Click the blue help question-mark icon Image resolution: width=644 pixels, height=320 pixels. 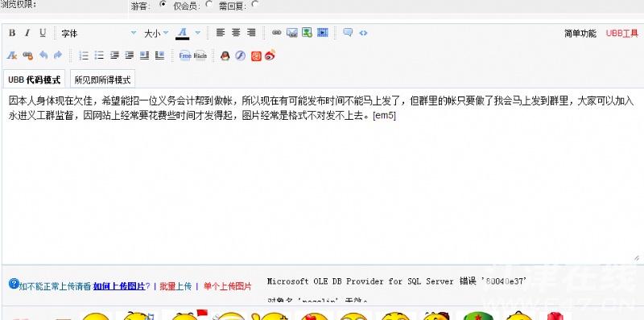[14, 283]
